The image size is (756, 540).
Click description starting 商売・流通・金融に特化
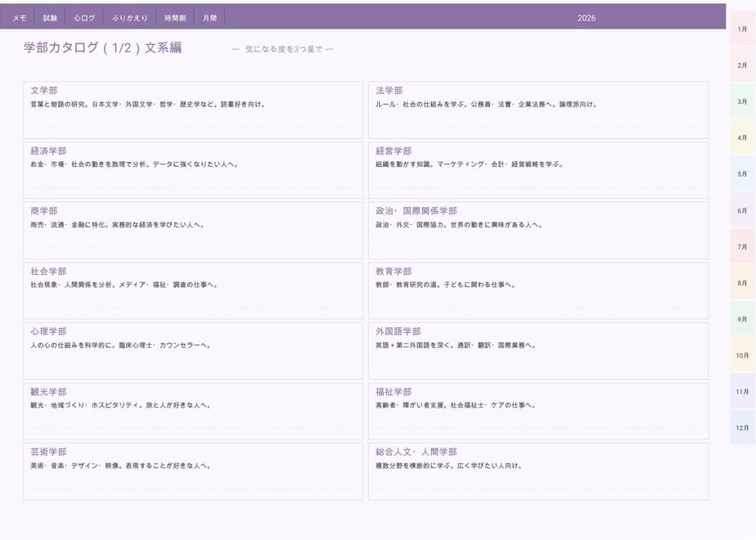(x=117, y=225)
